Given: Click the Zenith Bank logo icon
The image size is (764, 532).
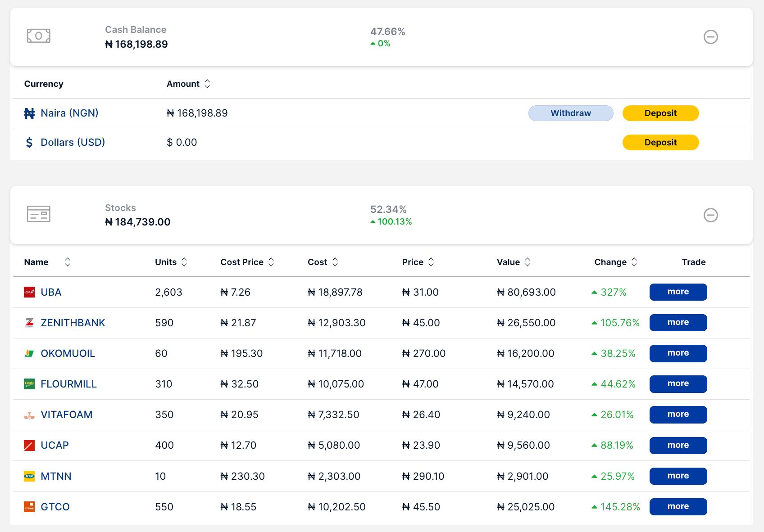Looking at the screenshot, I should point(29,323).
